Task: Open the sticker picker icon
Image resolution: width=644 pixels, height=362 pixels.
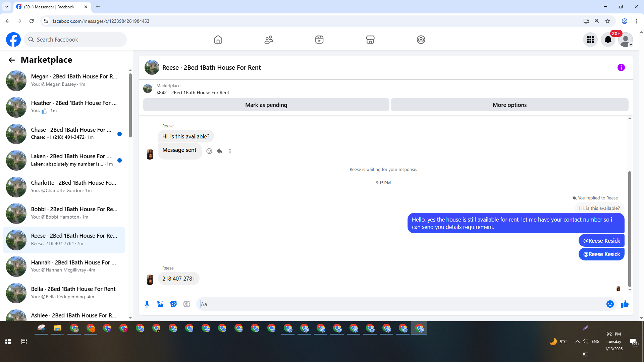Action: 173,304
